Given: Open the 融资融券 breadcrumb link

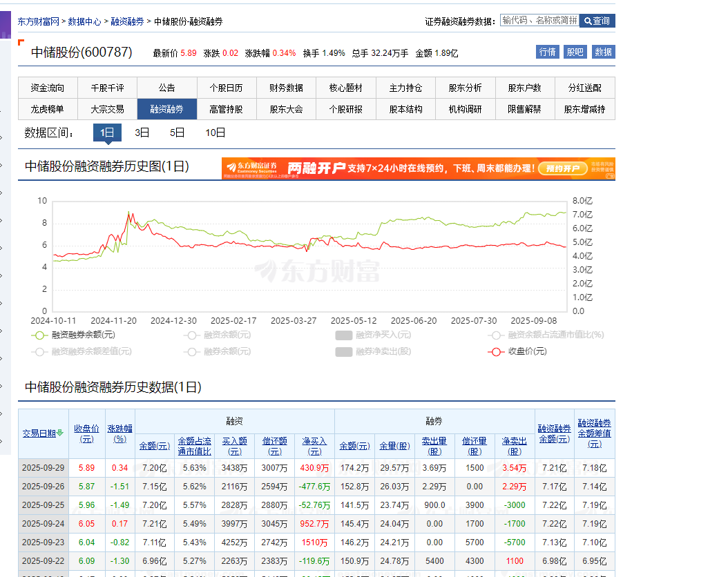Looking at the screenshot, I should [127, 21].
